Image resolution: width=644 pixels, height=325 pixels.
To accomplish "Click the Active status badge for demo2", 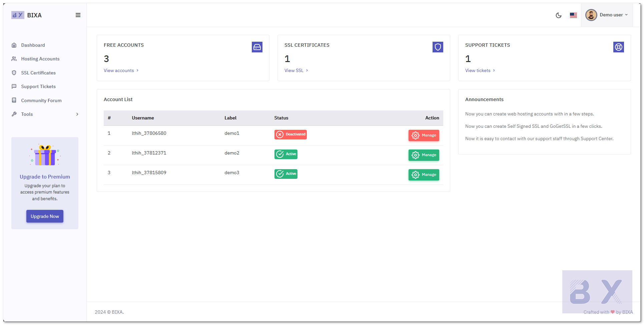I will click(x=286, y=154).
